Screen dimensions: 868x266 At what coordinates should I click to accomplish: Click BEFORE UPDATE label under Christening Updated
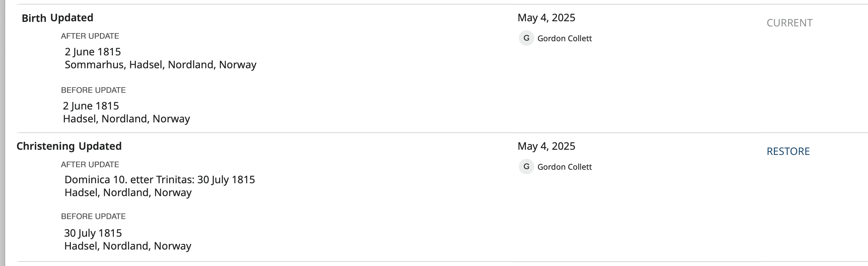tap(93, 216)
